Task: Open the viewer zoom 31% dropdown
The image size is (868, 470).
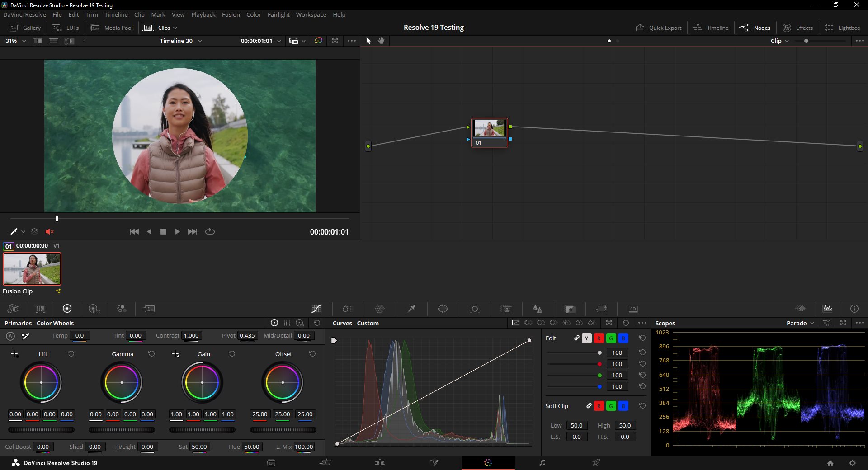Action: click(16, 41)
